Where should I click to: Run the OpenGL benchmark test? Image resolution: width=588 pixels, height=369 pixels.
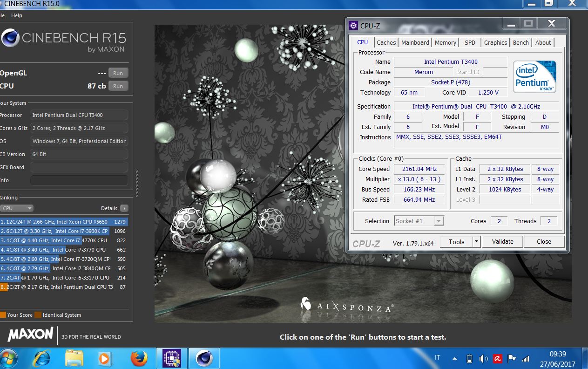[x=118, y=73]
